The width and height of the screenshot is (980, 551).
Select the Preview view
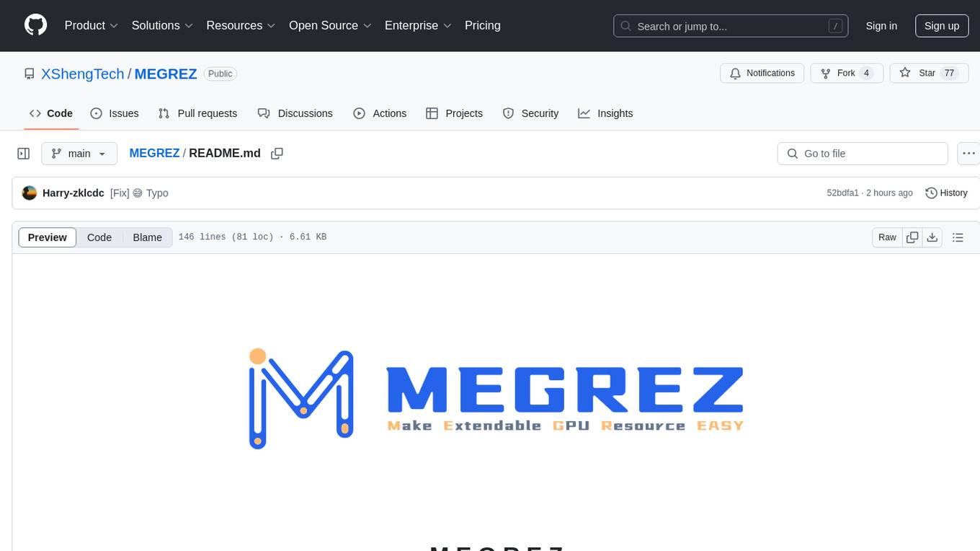coord(48,237)
